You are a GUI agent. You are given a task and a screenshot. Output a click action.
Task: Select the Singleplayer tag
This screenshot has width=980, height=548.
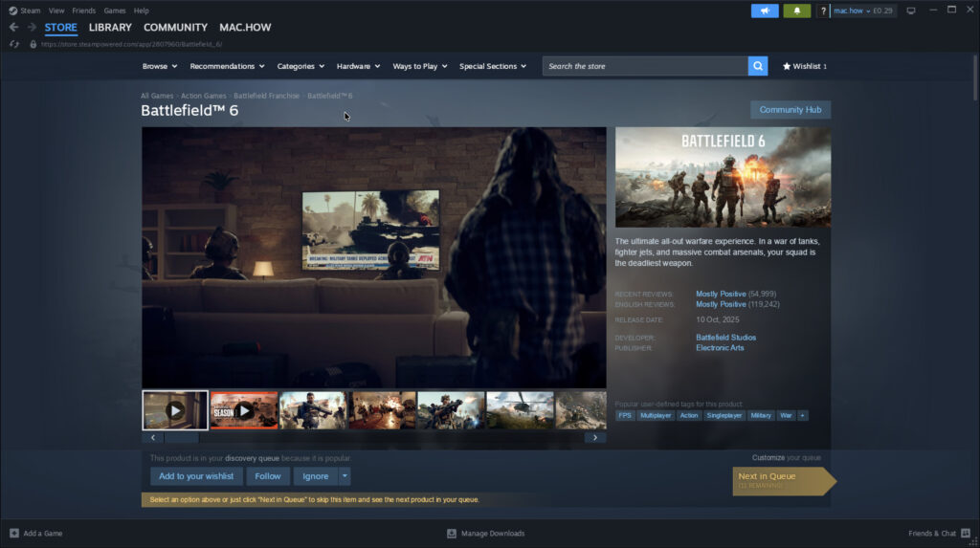point(724,415)
